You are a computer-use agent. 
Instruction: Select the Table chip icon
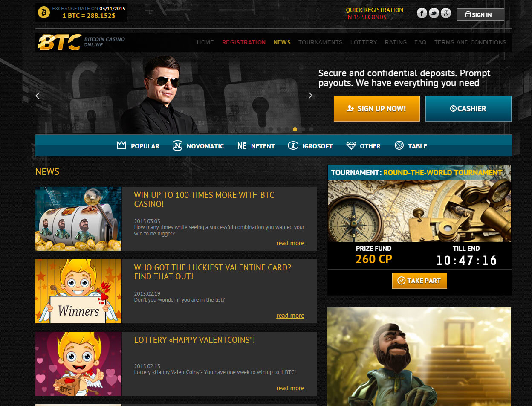[399, 146]
